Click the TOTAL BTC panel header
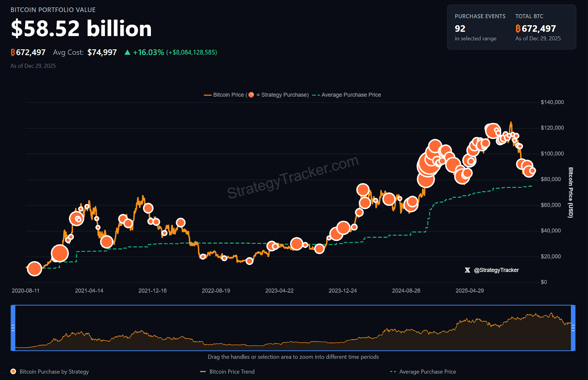 [x=529, y=16]
